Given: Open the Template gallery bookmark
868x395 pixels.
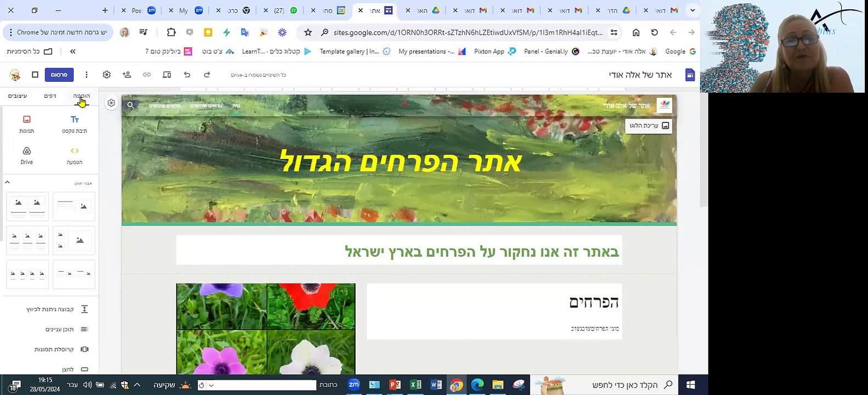Looking at the screenshot, I should [355, 51].
